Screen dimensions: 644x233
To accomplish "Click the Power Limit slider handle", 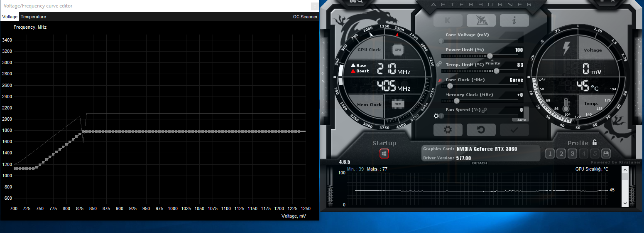I will 490,56.
